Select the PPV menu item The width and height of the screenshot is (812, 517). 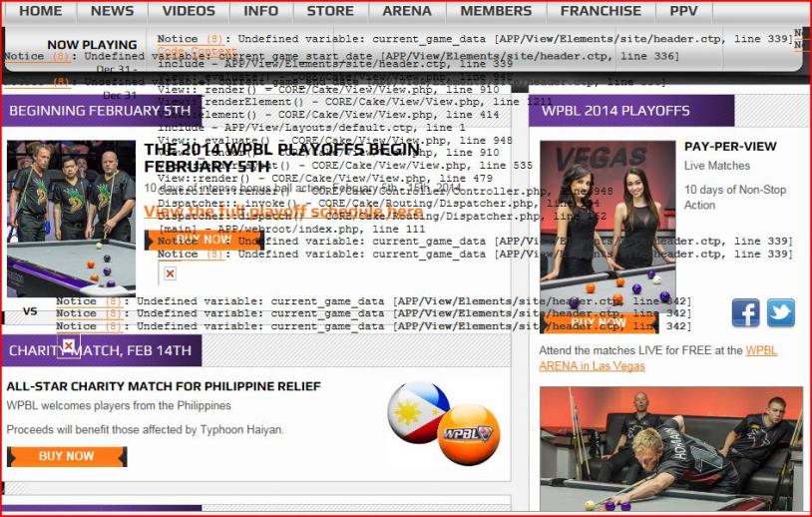683,11
